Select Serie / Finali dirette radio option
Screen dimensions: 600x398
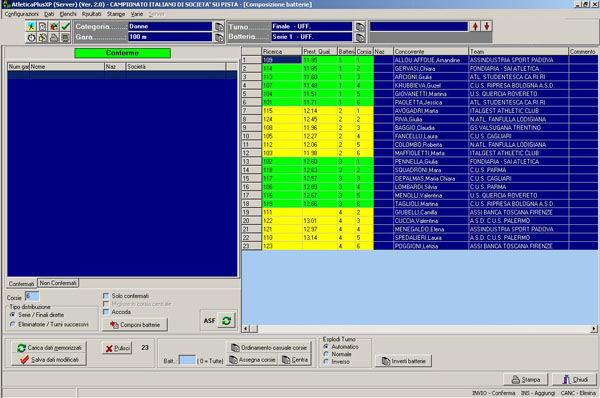[13, 315]
